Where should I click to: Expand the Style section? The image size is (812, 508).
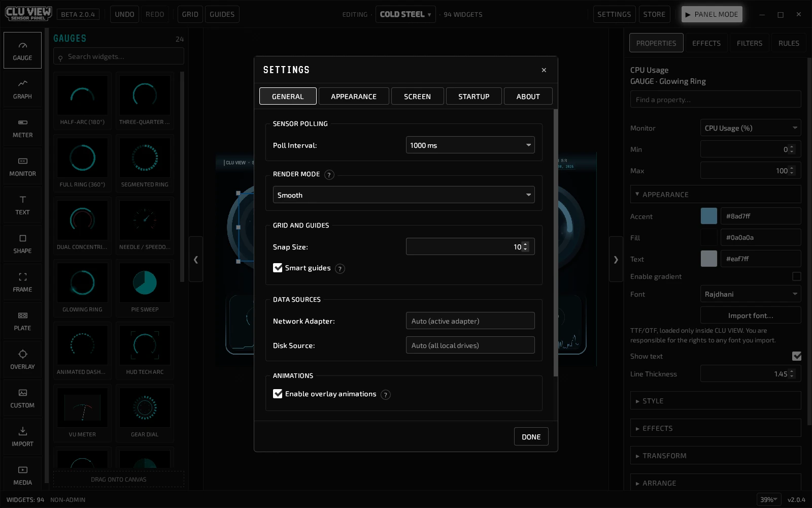(716, 400)
